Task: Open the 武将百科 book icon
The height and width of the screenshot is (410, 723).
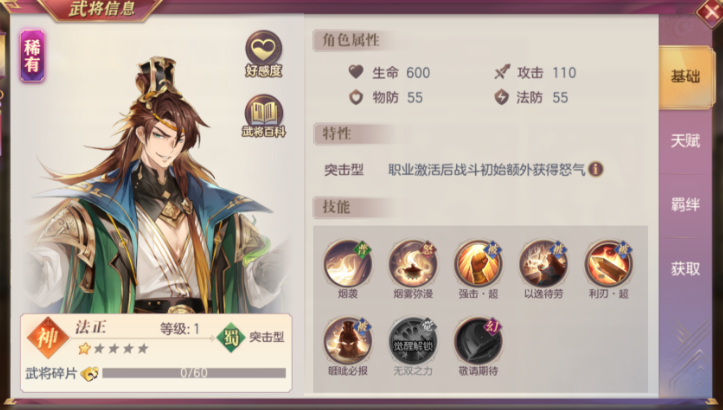Action: point(263,116)
